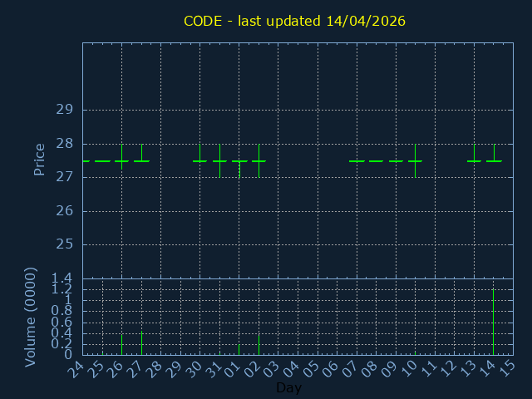The height and width of the screenshot is (399, 532).
Task: Click day 05 on the x-axis
Action: click(x=312, y=368)
